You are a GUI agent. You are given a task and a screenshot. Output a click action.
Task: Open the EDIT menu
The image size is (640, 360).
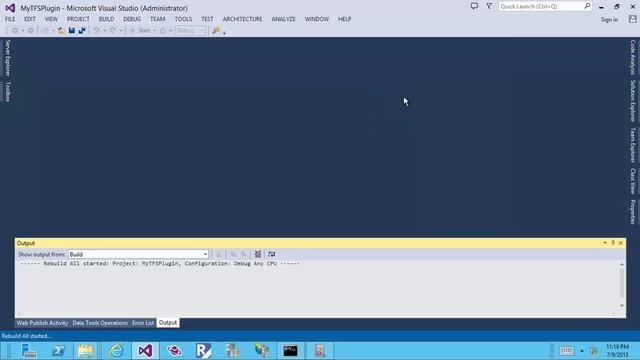[x=30, y=19]
